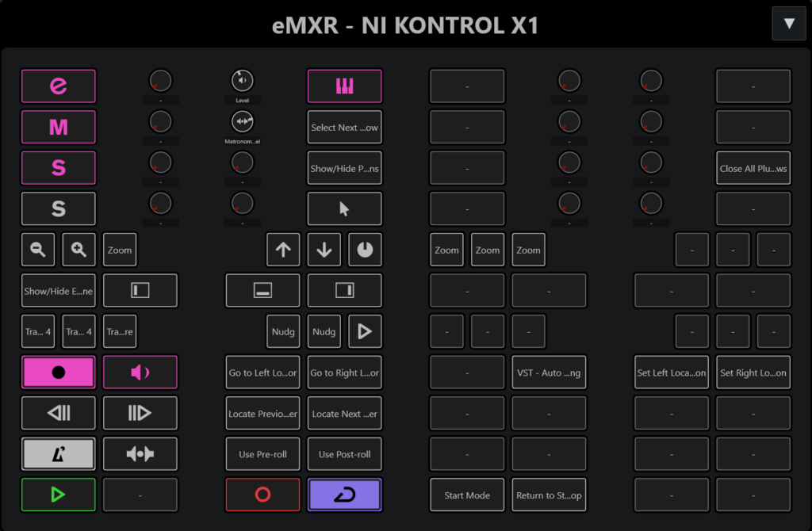
Task: Click the pink piano keys button
Action: pyautogui.click(x=344, y=86)
